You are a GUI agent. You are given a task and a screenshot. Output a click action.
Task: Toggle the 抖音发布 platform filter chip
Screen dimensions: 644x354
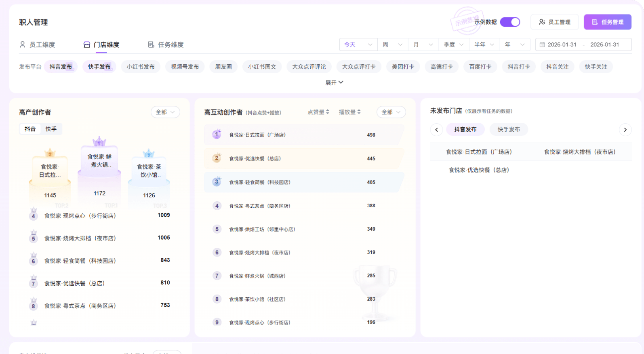pos(61,67)
